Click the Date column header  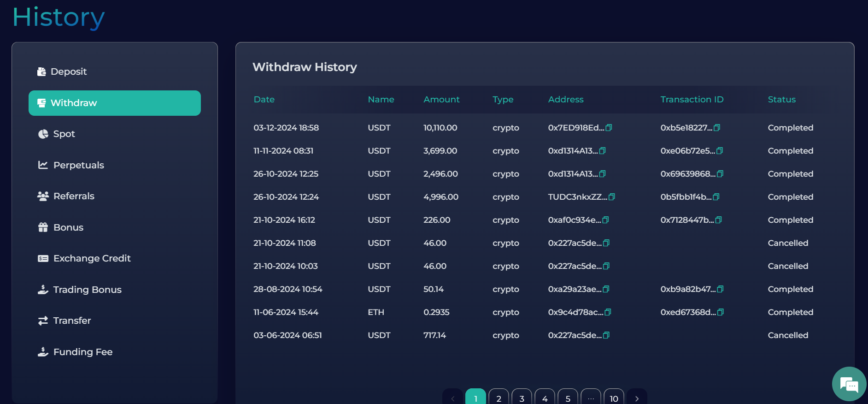click(x=264, y=99)
